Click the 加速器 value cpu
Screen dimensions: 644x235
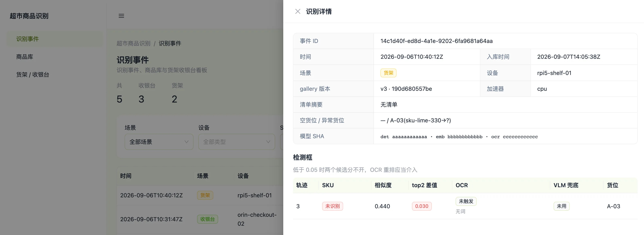542,89
